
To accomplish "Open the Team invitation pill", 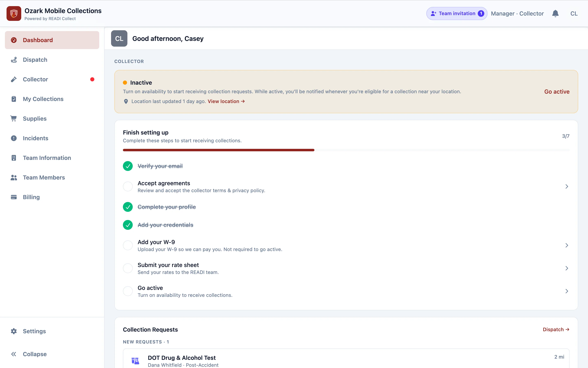I will point(457,13).
